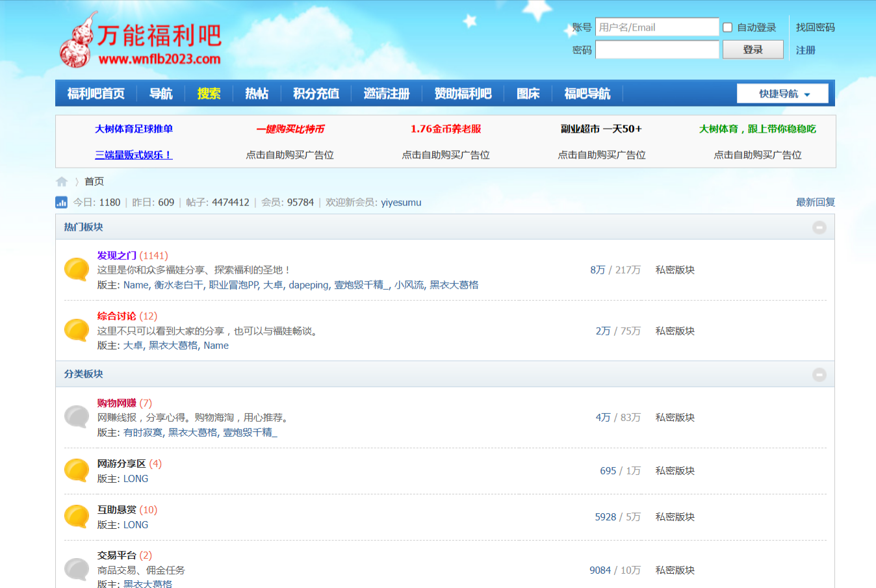Open the 一键购买比特币 ad link
Image resolution: width=876 pixels, height=588 pixels.
point(290,129)
